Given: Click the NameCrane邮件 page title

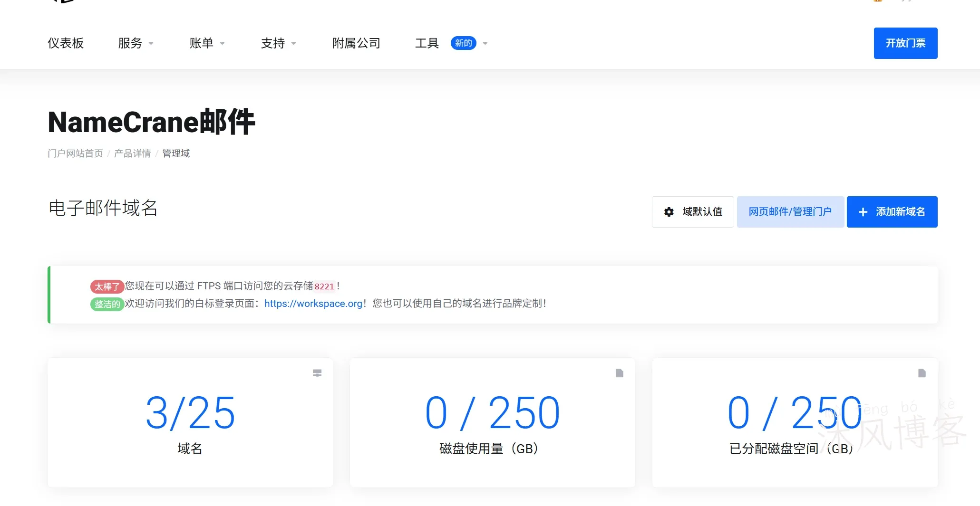Looking at the screenshot, I should click(152, 122).
